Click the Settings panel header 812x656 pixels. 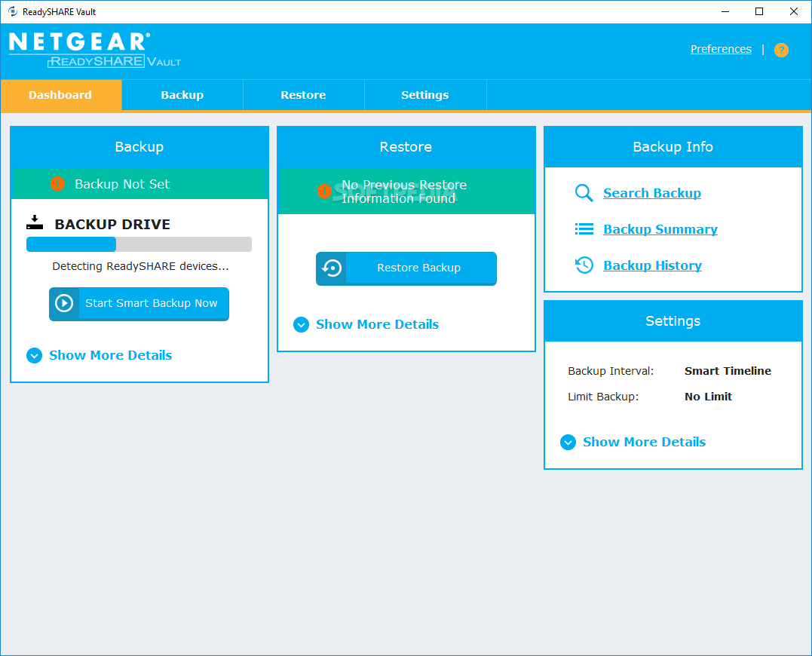tap(673, 321)
